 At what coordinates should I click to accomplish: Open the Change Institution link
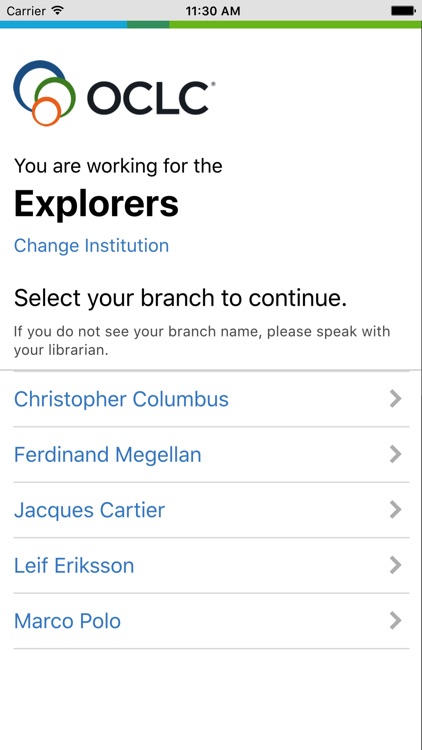(x=91, y=245)
